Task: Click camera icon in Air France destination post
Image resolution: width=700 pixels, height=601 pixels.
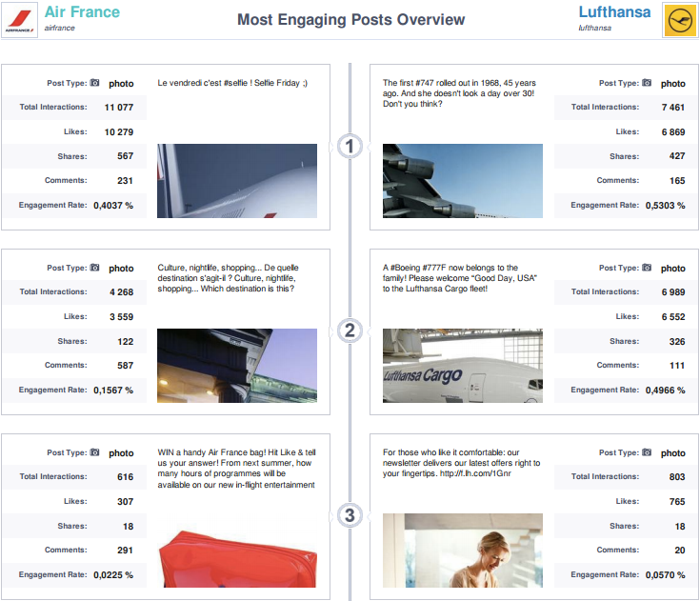Action: pyautogui.click(x=94, y=268)
